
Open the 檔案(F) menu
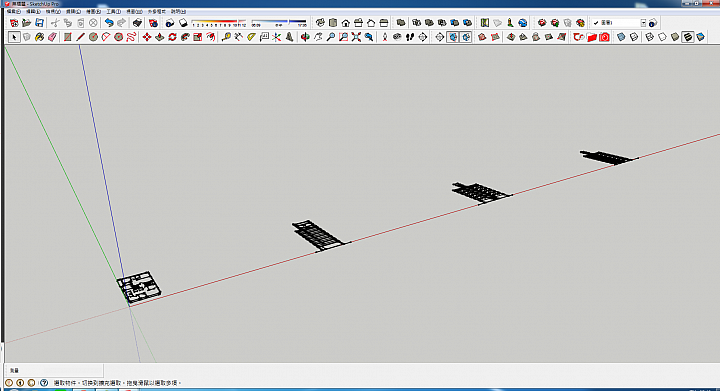pos(13,11)
